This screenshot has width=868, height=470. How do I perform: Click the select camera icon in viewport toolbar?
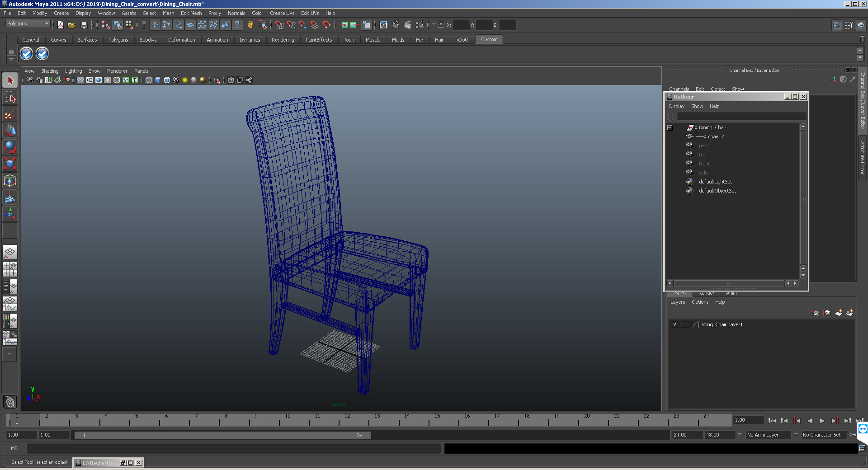click(30, 80)
